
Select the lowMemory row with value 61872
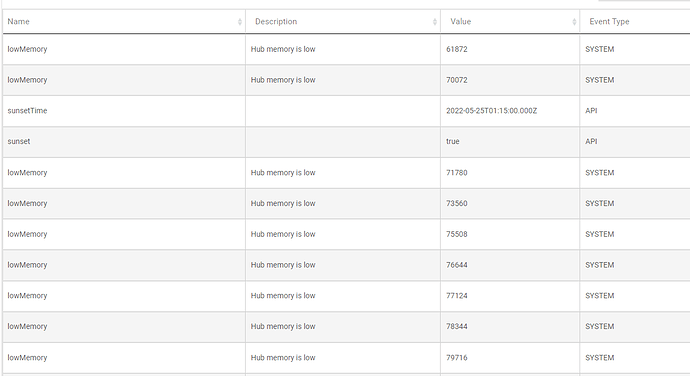pyautogui.click(x=346, y=49)
